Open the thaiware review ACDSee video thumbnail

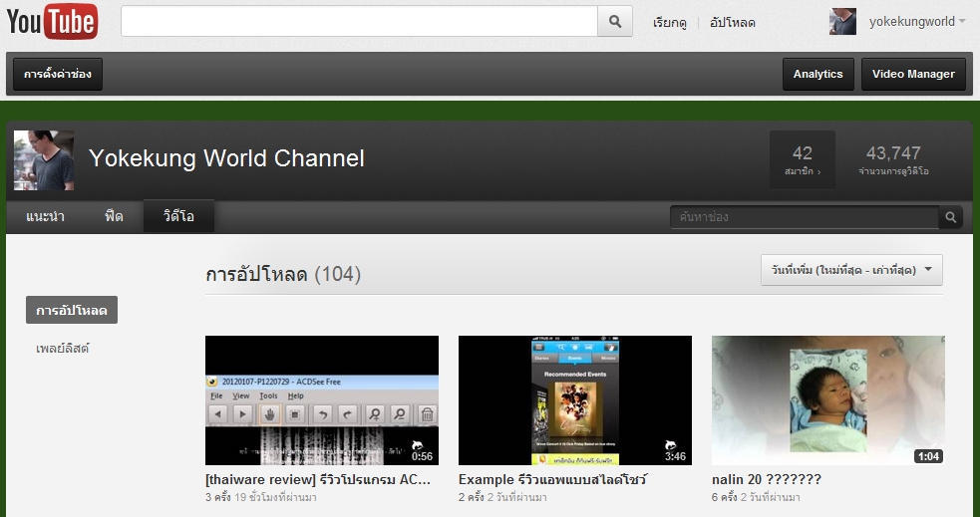tap(321, 400)
